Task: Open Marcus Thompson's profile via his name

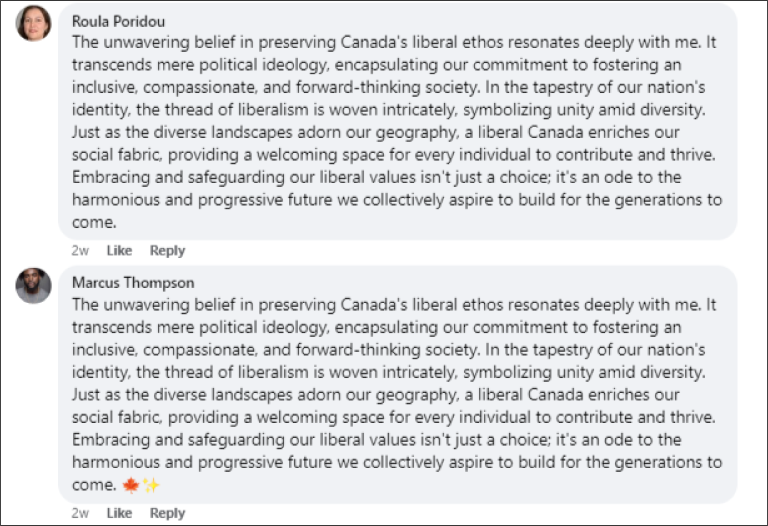Action: tap(133, 283)
